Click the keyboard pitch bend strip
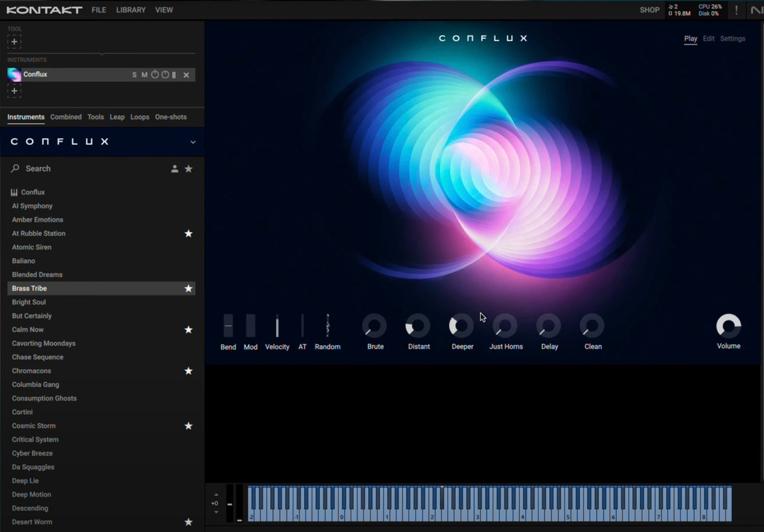 (230, 503)
